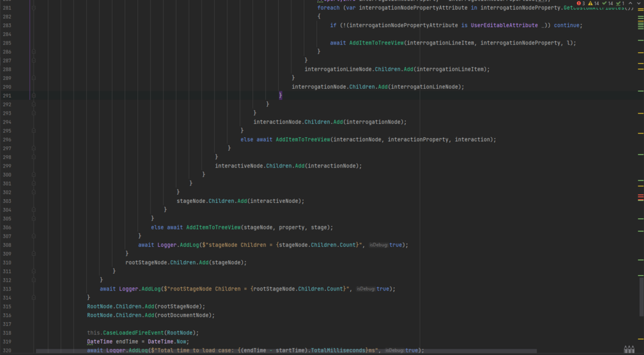This screenshot has width=644, height=355.
Task: Click the yellow warnings indicator showing 14
Action: coord(594,3)
